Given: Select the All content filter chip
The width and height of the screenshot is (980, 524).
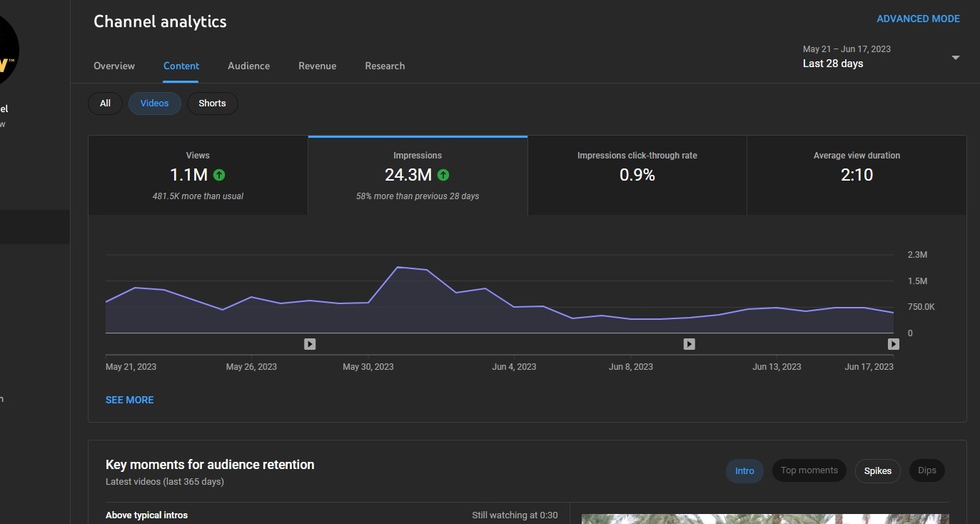Looking at the screenshot, I should (105, 104).
